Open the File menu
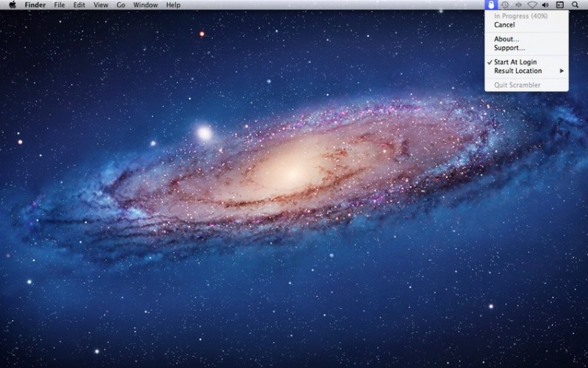588x368 pixels. [60, 5]
